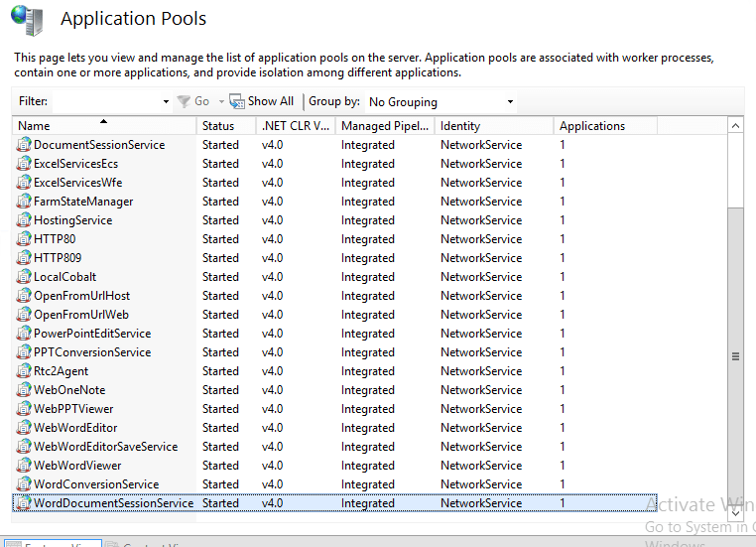Screen dimensions: 756x547
Task: Click the Integrated pipeline of LocalCobalt
Action: pyautogui.click(x=367, y=276)
